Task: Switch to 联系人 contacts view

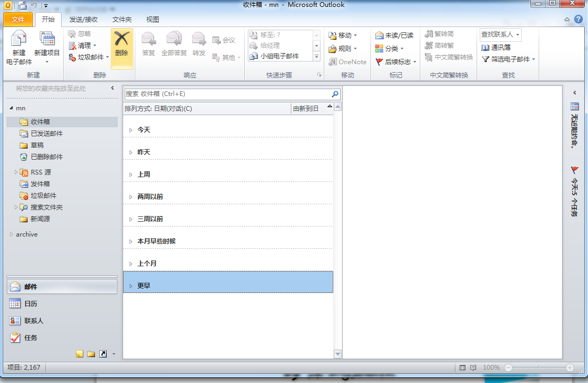Action: (x=62, y=321)
